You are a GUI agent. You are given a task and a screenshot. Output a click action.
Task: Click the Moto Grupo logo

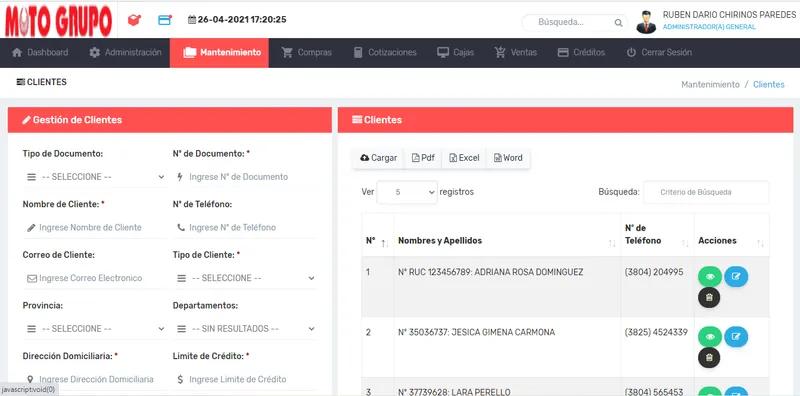[x=58, y=21]
